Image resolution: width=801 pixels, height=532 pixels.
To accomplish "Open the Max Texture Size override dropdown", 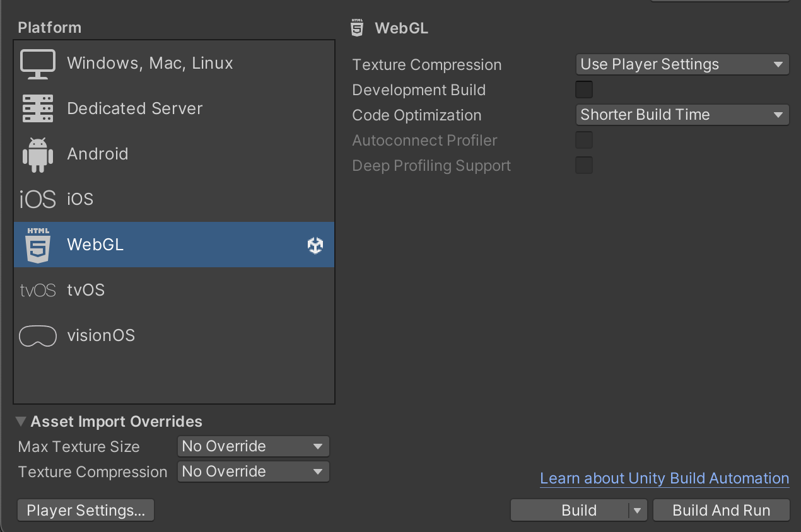I will (253, 446).
